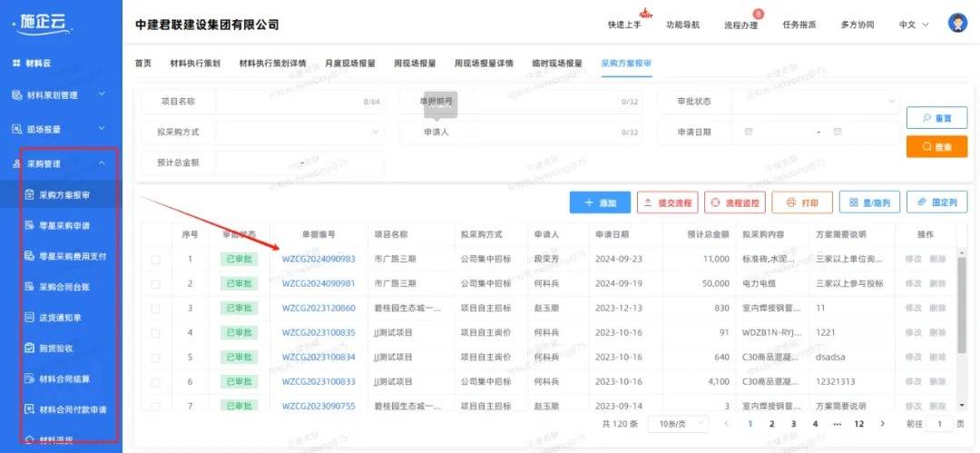Click the start-date calendar icon in 申请日期
The height and width of the screenshot is (453, 980).
748,132
